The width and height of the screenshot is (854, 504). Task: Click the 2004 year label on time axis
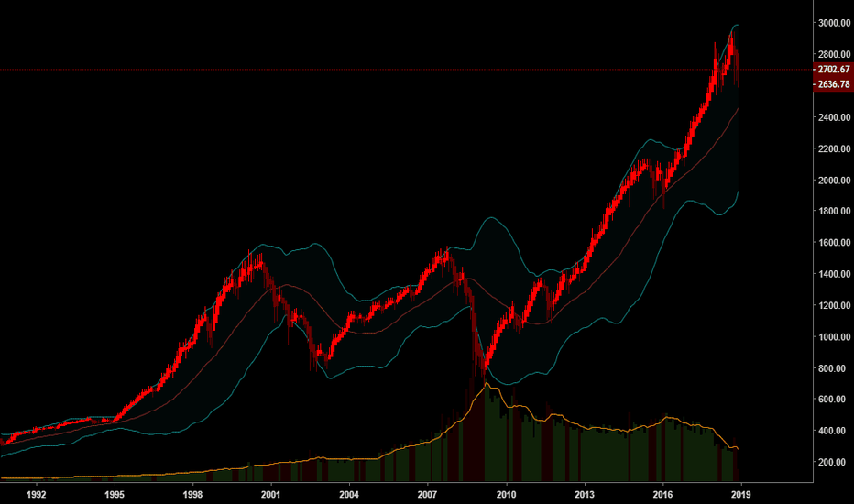click(x=349, y=495)
